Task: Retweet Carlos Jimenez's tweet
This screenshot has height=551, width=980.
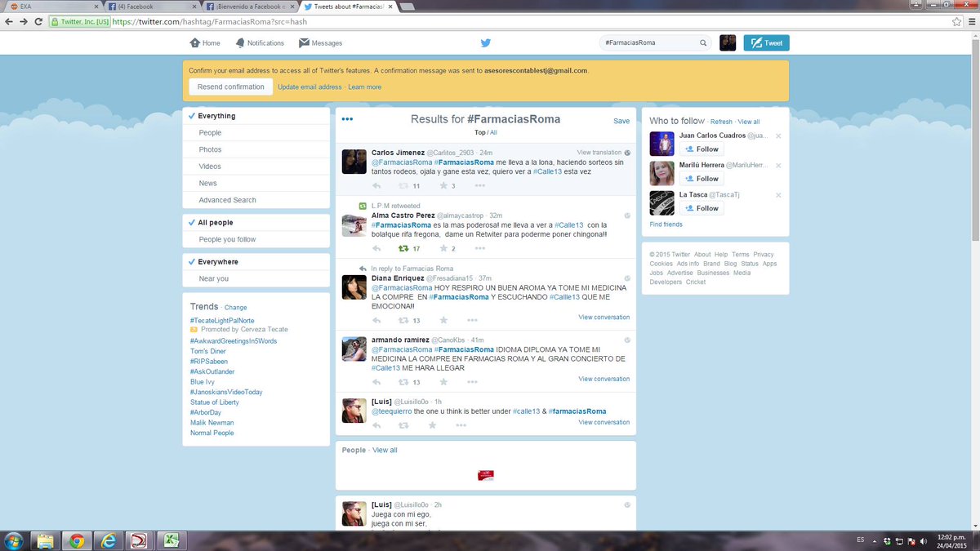Action: click(x=402, y=186)
